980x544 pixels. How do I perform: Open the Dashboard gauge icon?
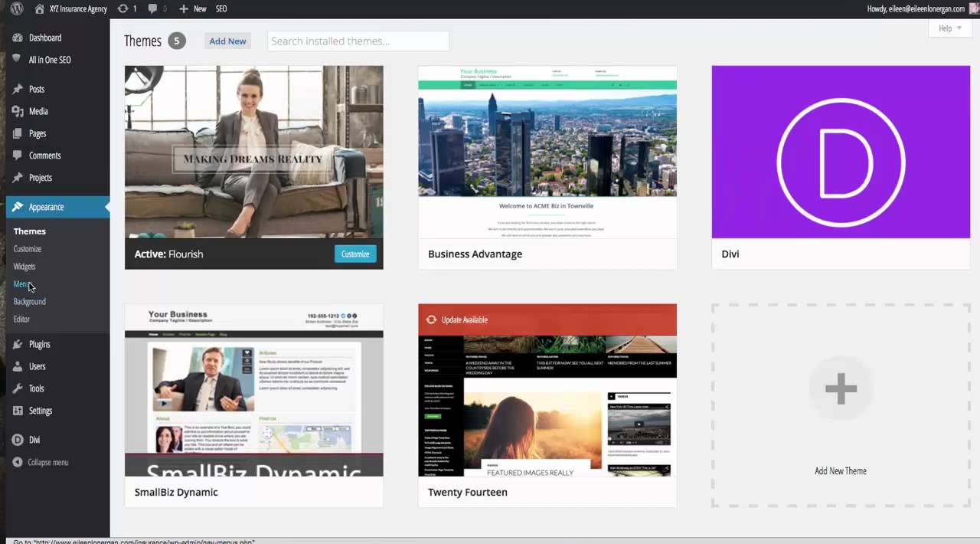coord(18,38)
